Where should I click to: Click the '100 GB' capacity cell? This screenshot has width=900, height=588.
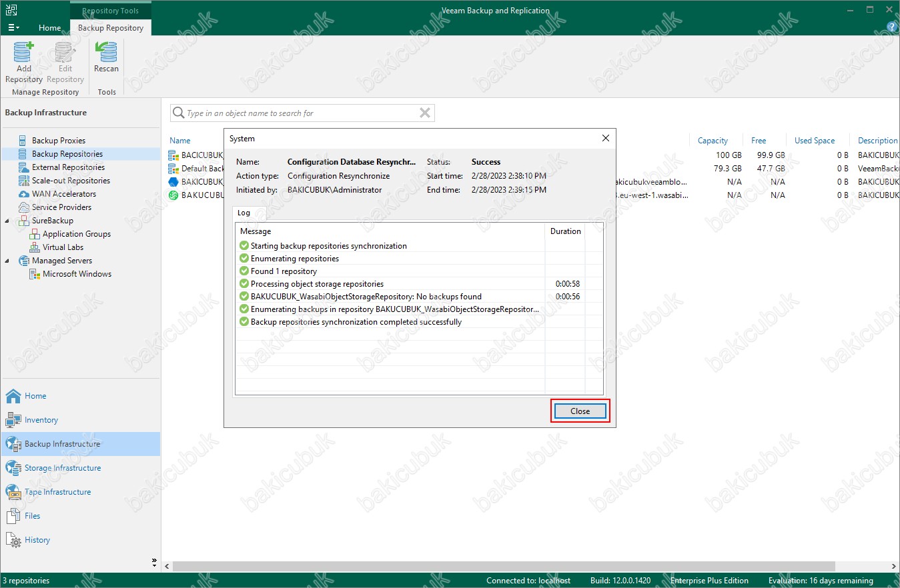coord(729,155)
